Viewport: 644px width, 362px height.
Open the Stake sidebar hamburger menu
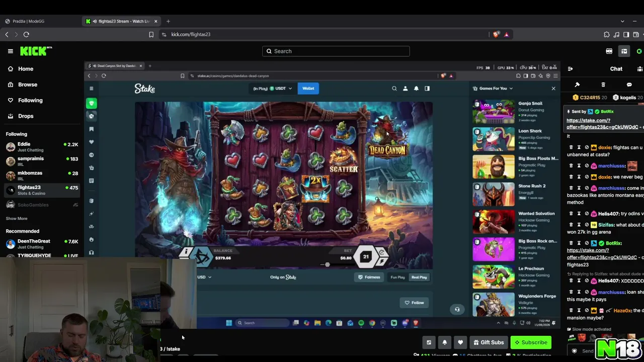91,88
